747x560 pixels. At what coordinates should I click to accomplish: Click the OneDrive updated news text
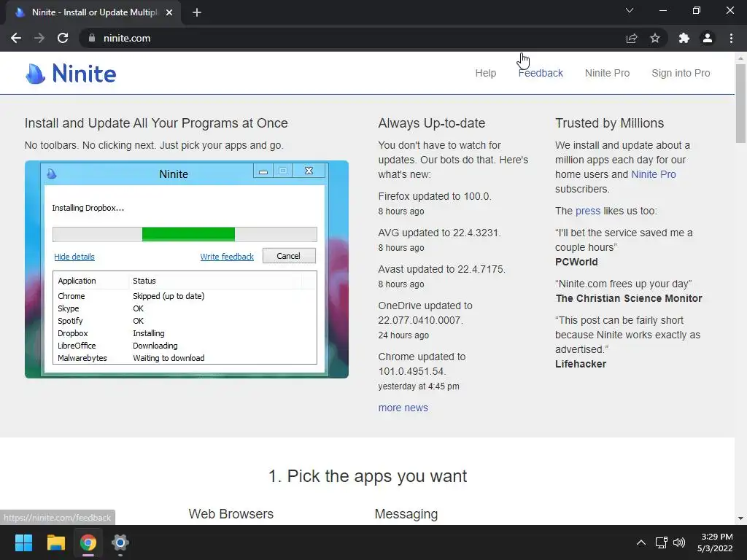tap(425, 313)
